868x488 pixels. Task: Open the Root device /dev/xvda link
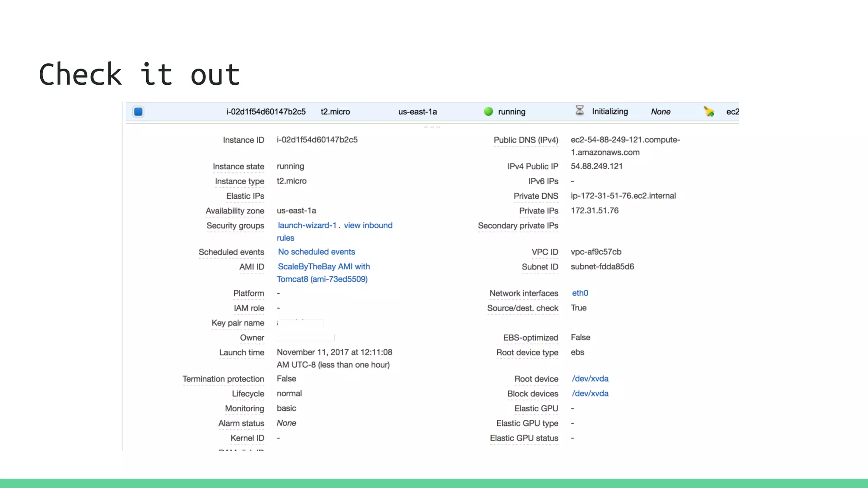(590, 379)
